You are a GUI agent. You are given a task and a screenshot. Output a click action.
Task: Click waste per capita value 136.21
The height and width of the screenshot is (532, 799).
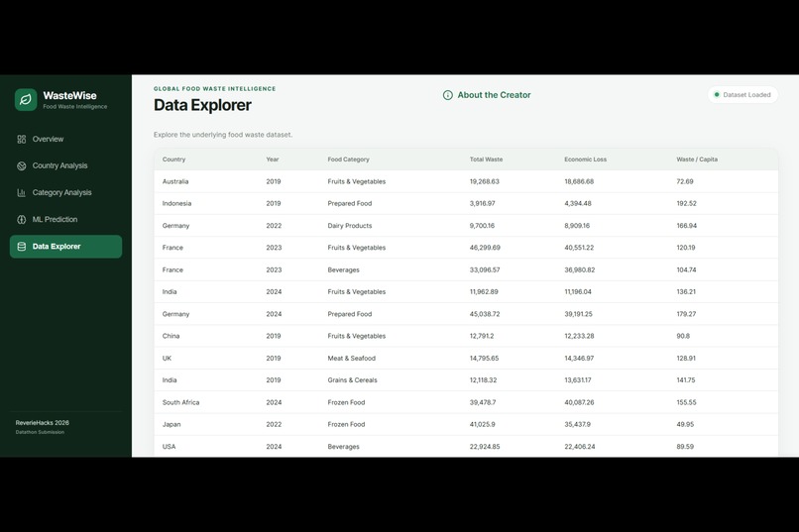[686, 291]
